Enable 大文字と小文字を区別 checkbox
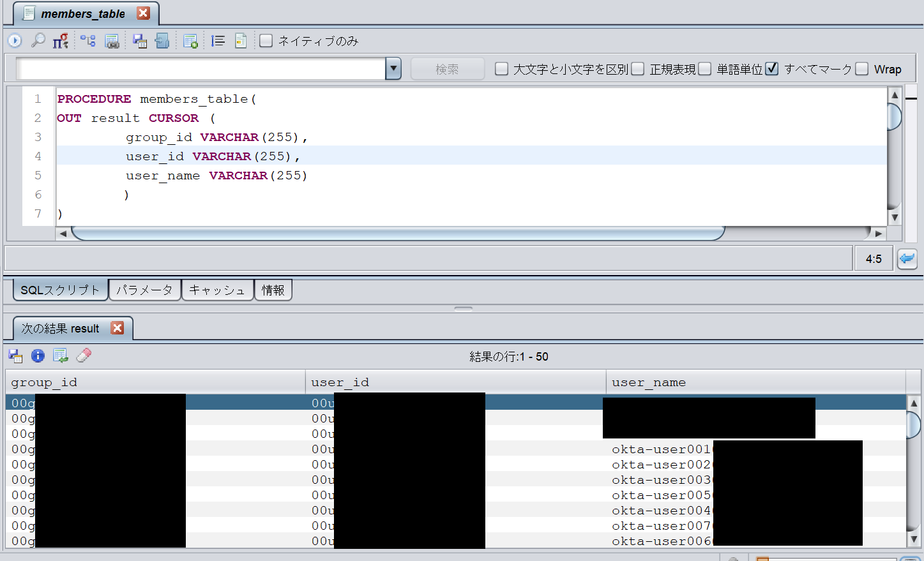Screen dimensions: 924x561 pos(502,69)
